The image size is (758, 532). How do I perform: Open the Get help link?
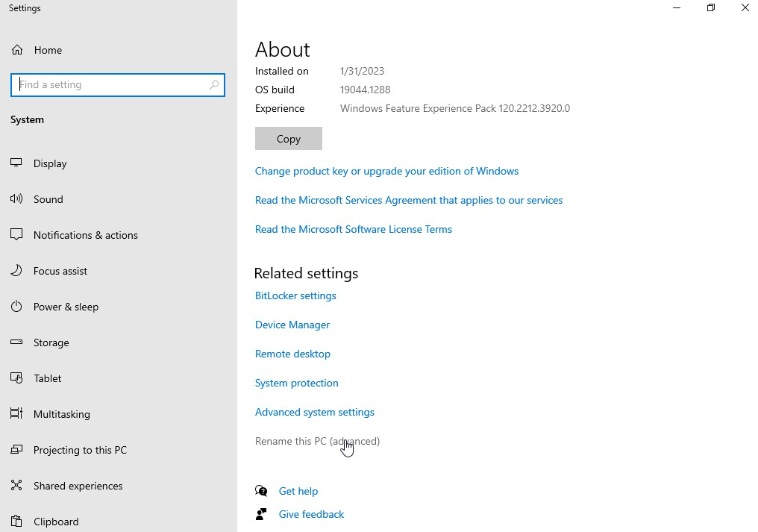tap(298, 491)
